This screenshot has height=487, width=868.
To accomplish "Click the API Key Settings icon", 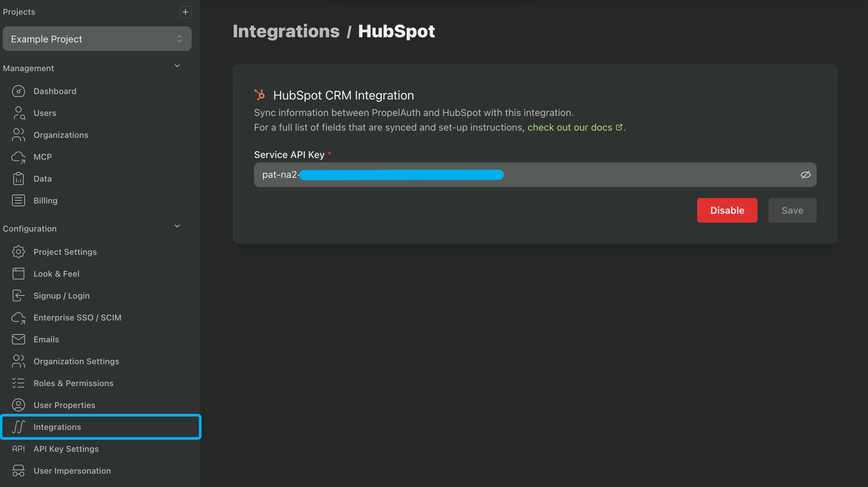I will pos(18,449).
